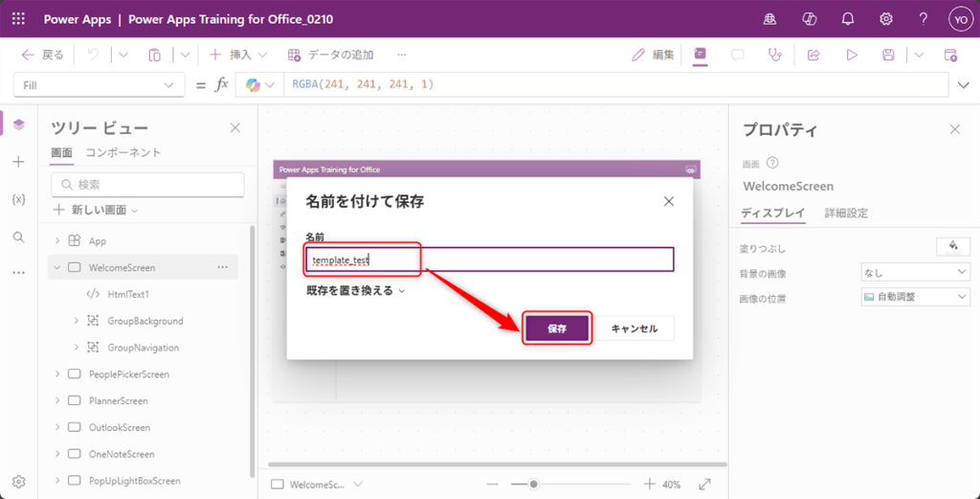
Task: Close the 名前を付けて保存 dialog
Action: click(669, 201)
